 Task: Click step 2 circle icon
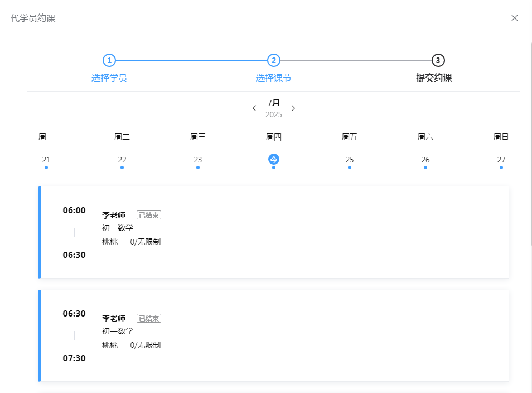(x=273, y=60)
